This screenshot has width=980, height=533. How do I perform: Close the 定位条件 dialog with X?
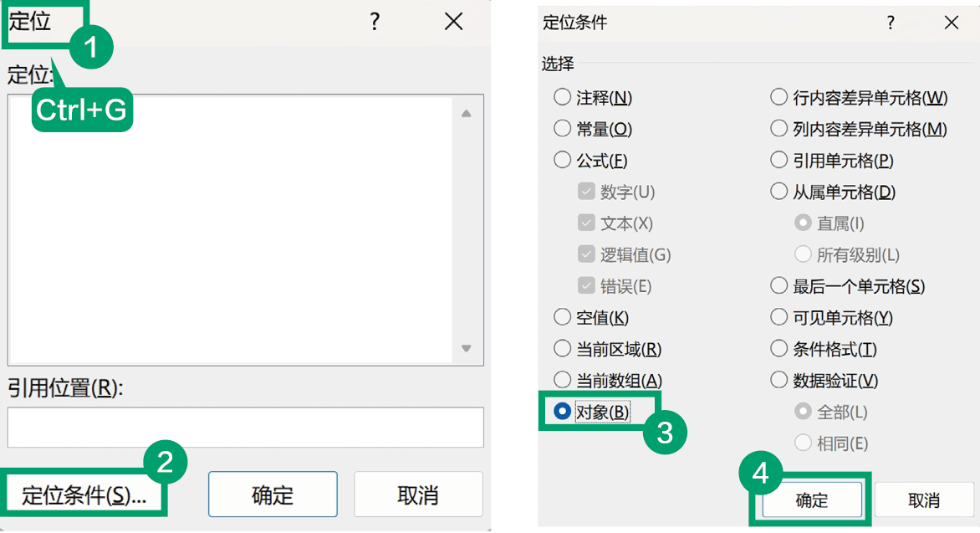coord(951,23)
